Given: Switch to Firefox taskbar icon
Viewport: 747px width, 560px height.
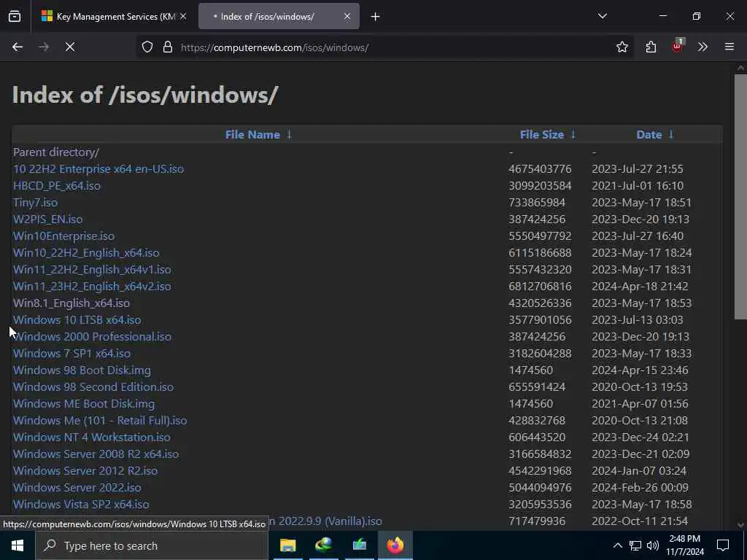Looking at the screenshot, I should click(x=395, y=545).
